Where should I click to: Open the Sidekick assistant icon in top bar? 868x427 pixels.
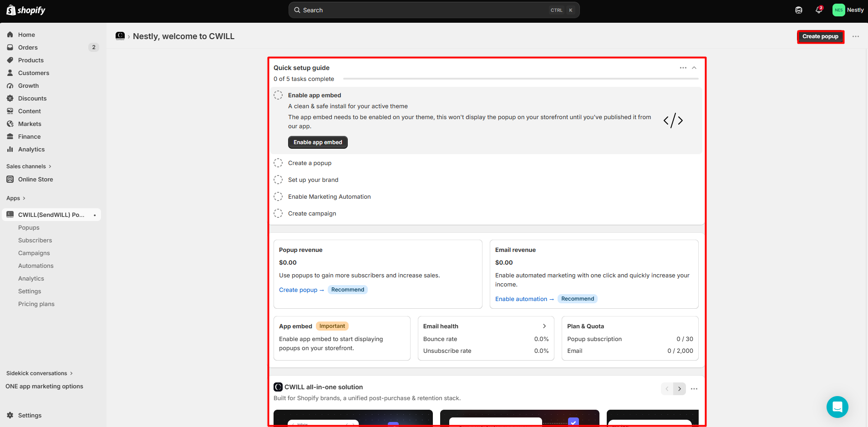[x=799, y=10]
